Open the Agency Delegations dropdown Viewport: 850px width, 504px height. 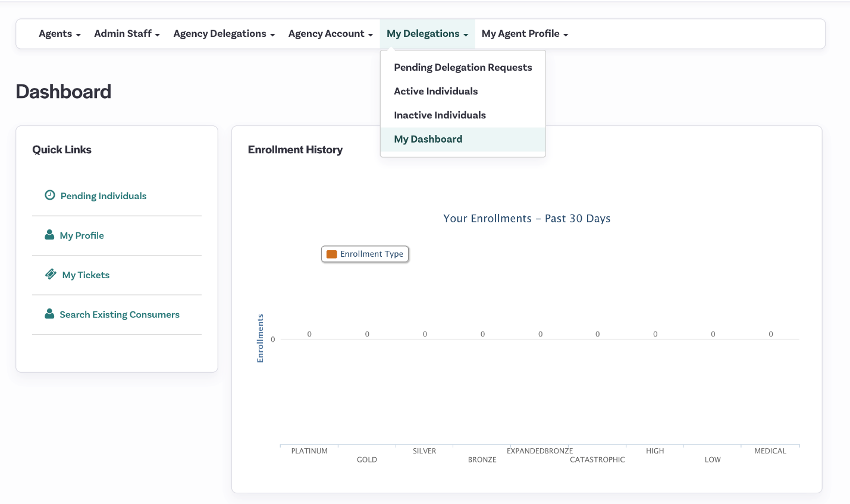224,34
